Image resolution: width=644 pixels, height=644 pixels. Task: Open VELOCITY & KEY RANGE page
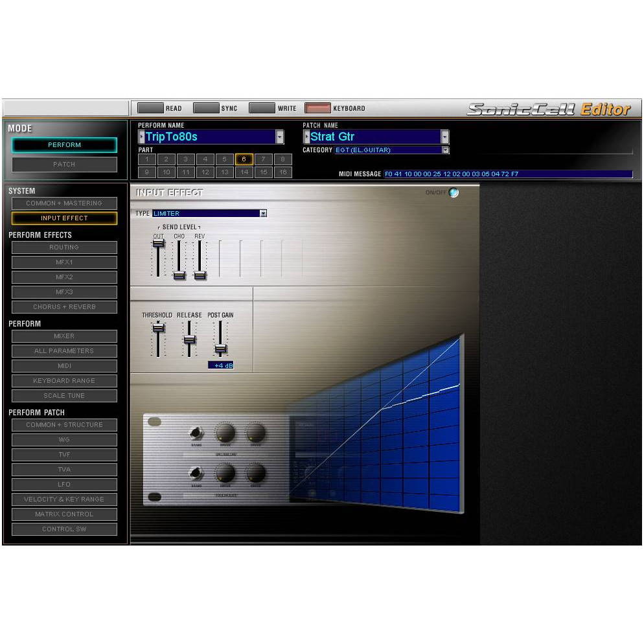click(65, 499)
